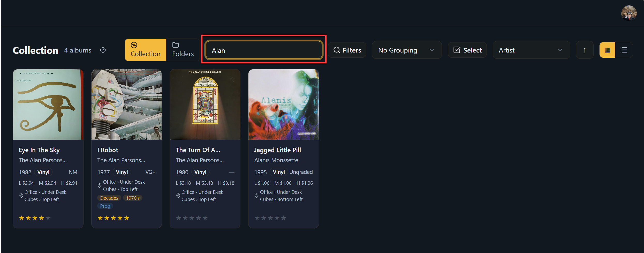644x253 pixels.
Task: Rate Eye In The Sky five stars
Action: pyautogui.click(x=48, y=218)
